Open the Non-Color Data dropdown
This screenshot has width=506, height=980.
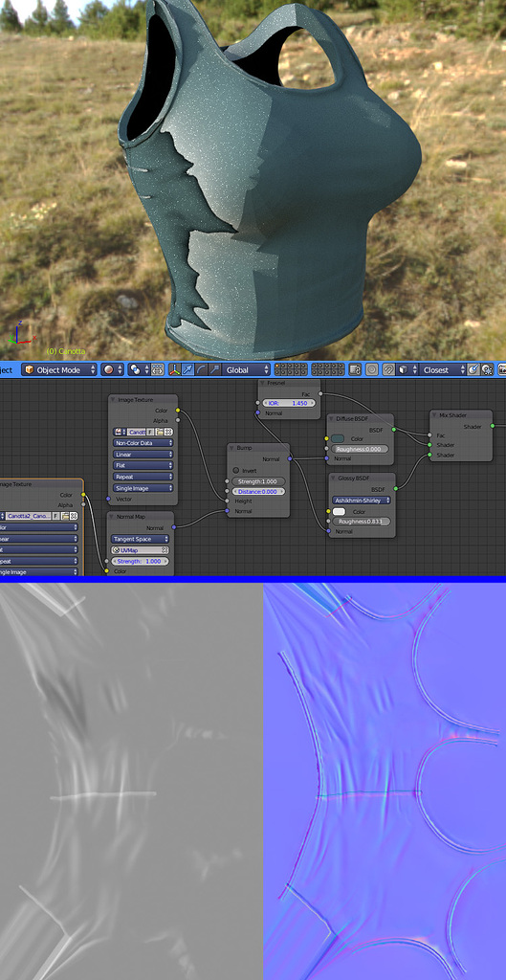pos(143,442)
